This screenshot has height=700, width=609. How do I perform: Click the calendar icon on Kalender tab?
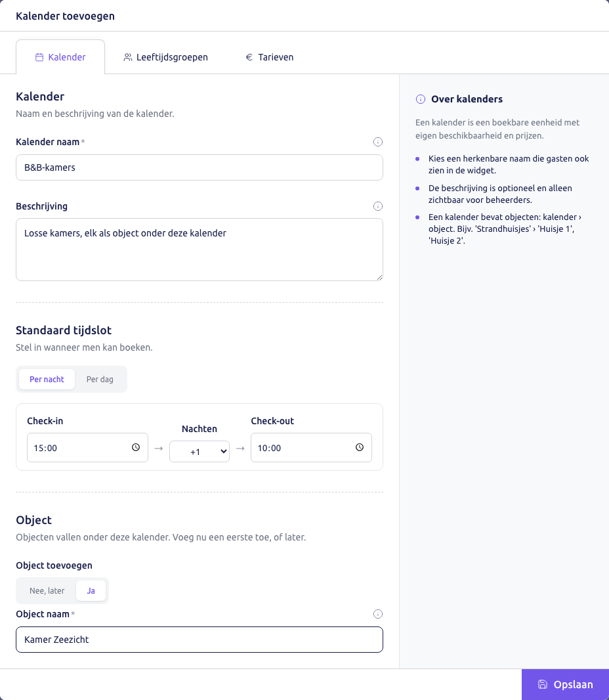click(x=39, y=57)
